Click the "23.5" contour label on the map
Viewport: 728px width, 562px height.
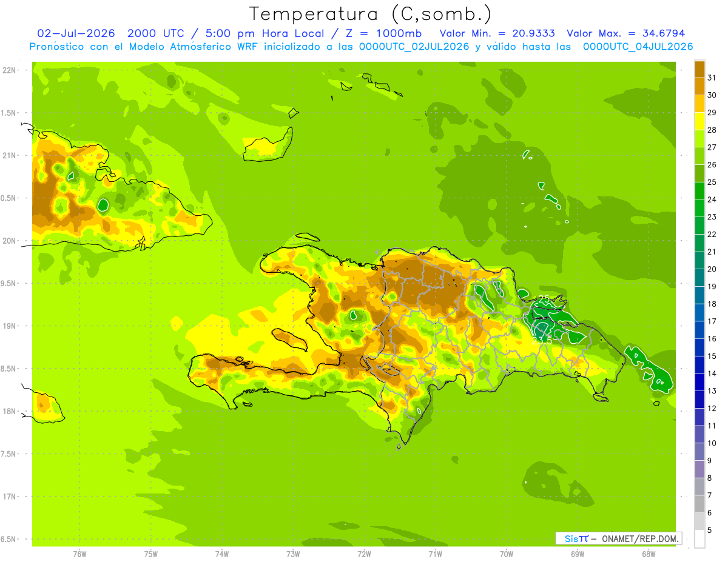tap(542, 341)
